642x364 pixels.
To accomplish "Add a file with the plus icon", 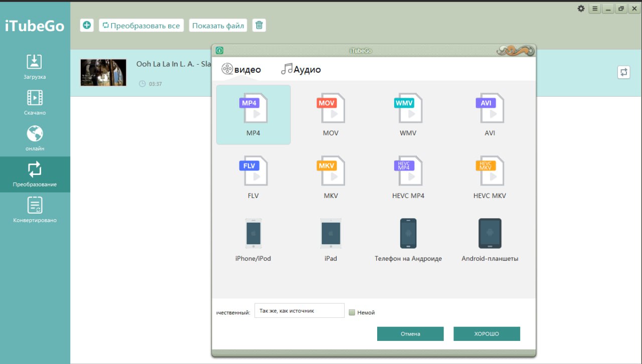I will (x=87, y=25).
